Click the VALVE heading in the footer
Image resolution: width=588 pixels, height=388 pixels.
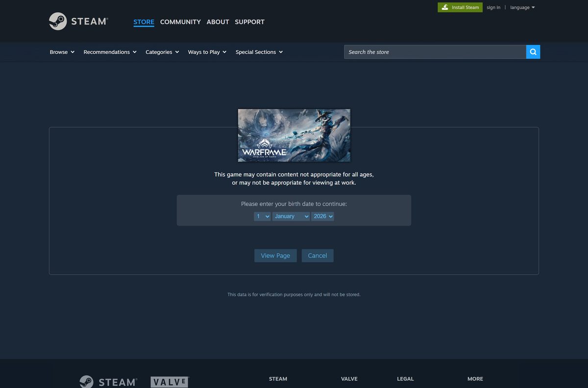(x=349, y=379)
